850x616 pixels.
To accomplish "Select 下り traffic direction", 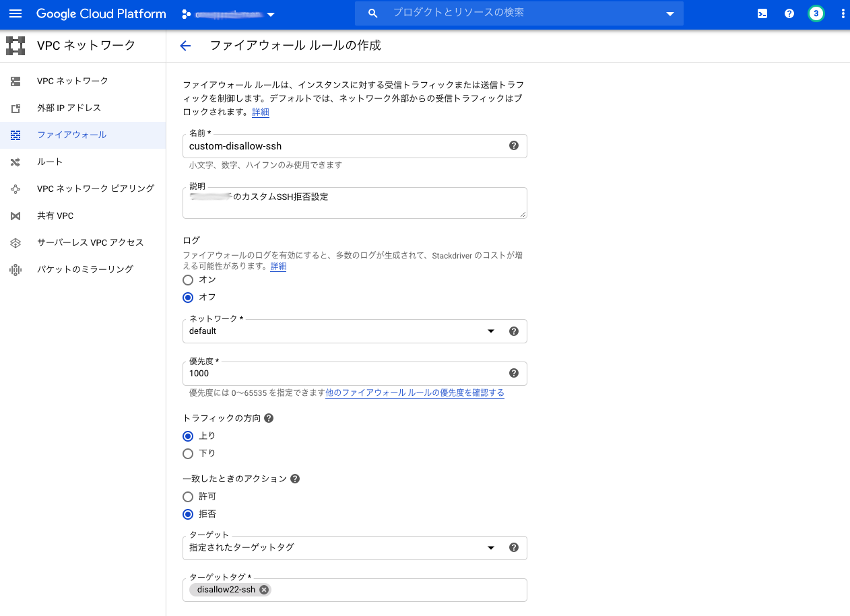I will click(187, 453).
